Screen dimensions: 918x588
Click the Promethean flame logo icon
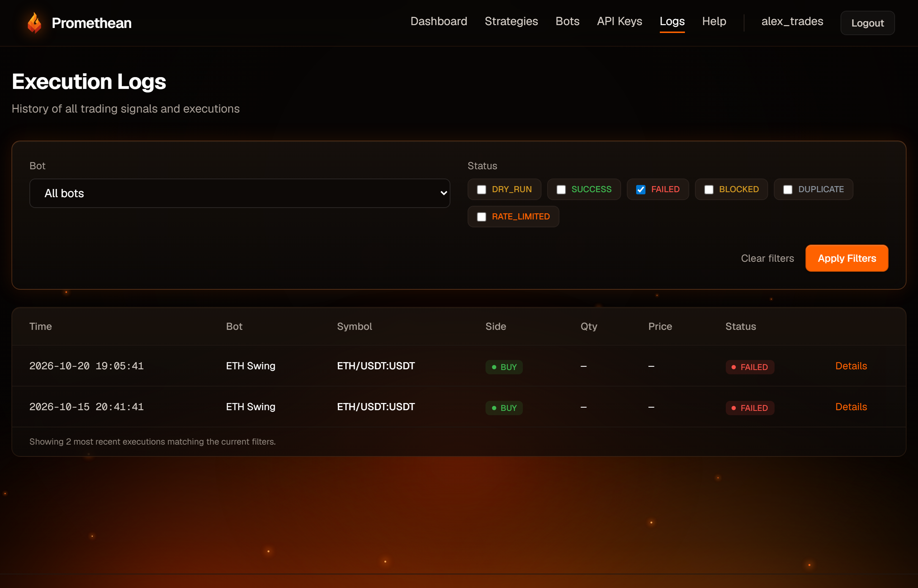(34, 23)
